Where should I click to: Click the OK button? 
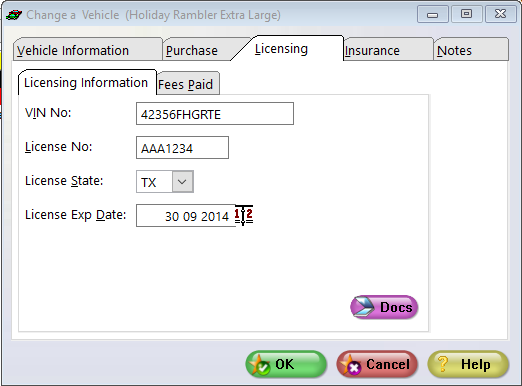click(286, 364)
